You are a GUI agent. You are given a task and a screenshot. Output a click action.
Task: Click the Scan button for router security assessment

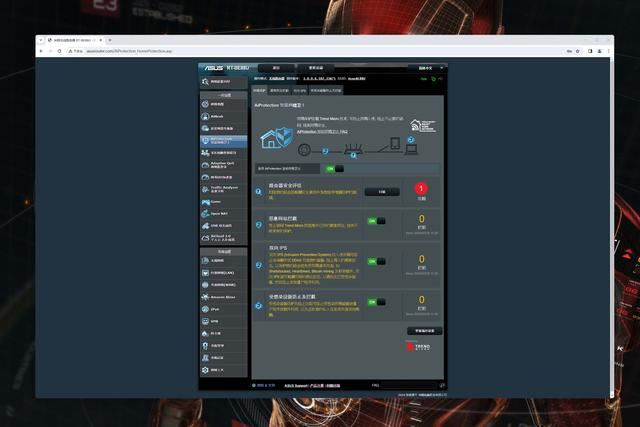[x=381, y=191]
